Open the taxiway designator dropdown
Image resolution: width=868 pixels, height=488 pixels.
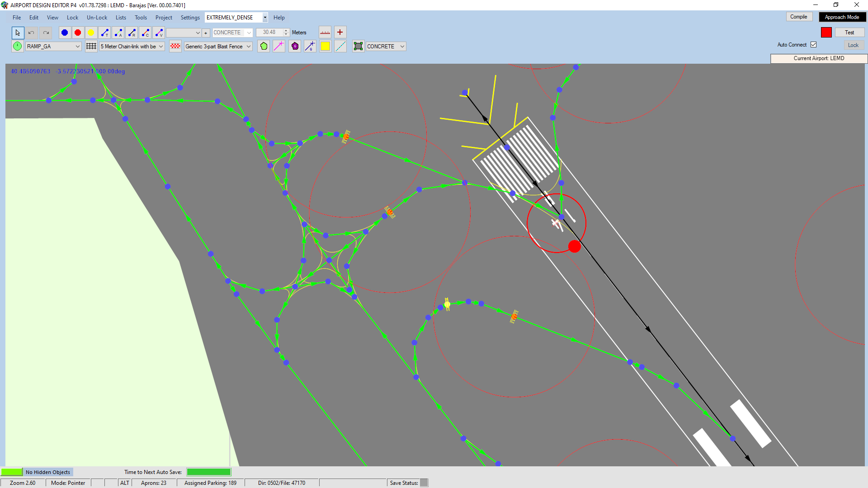click(x=184, y=33)
